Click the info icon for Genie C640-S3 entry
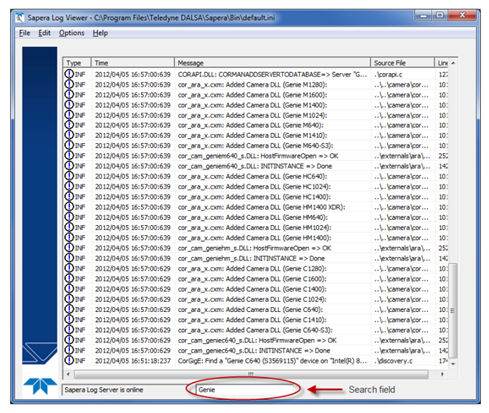 tap(69, 330)
